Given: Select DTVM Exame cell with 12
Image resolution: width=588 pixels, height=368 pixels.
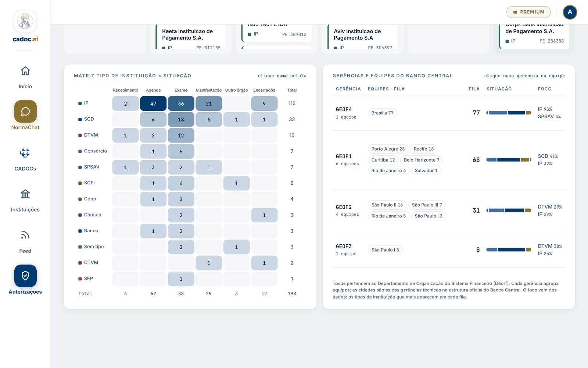Looking at the screenshot, I should 181,135.
